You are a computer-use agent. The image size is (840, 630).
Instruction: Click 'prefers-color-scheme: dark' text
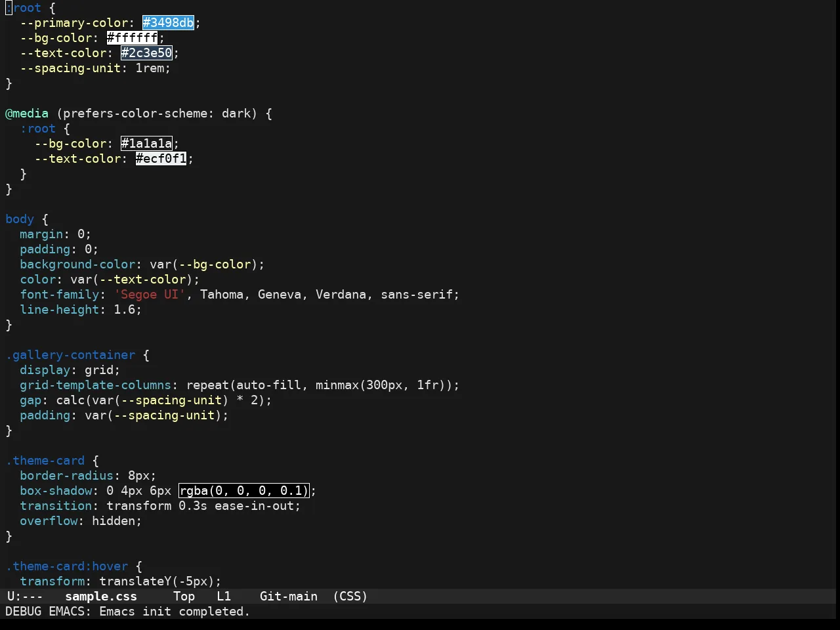(157, 114)
